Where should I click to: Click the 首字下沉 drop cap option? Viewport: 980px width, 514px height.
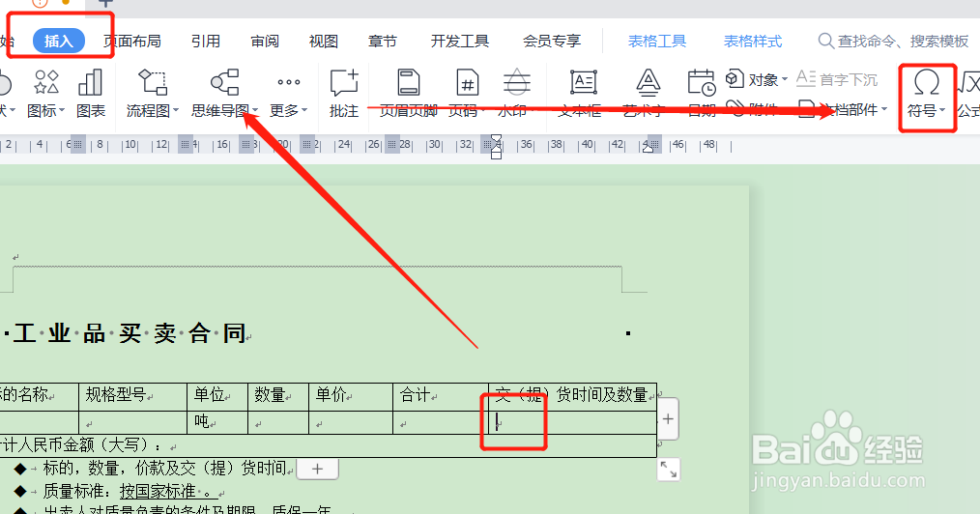click(838, 79)
